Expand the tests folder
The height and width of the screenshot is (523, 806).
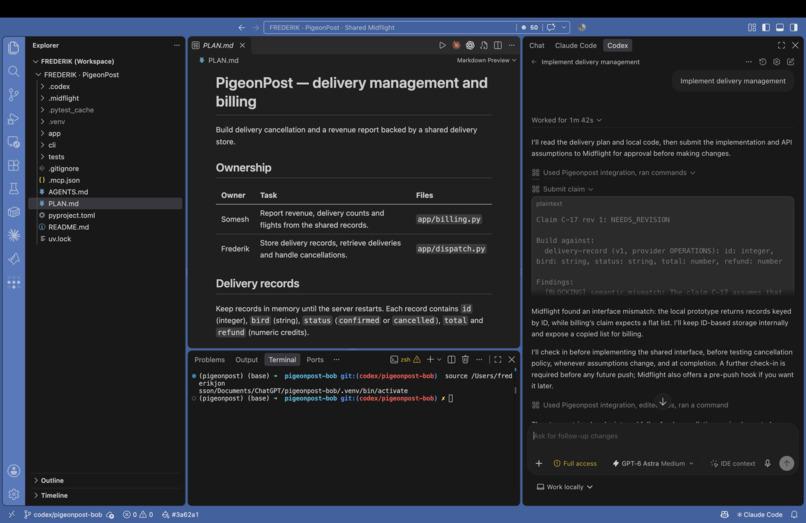(x=57, y=157)
